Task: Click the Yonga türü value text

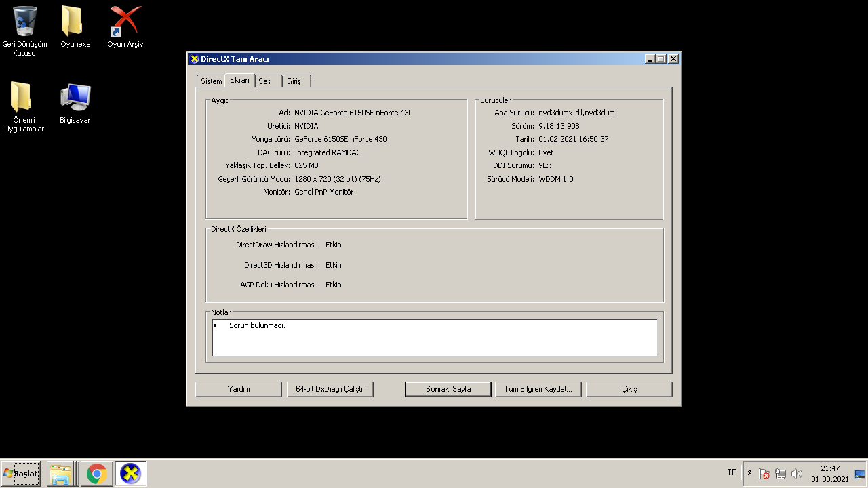Action: (340, 139)
